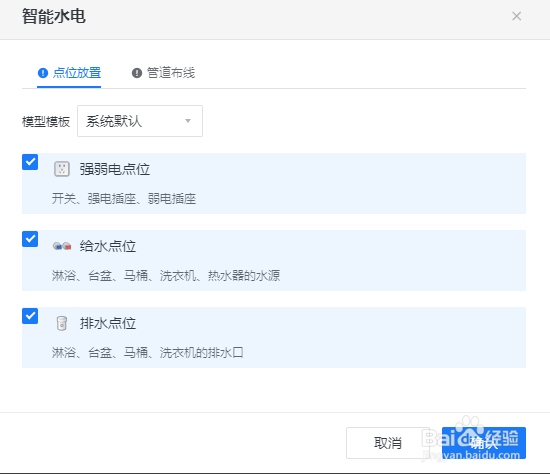Viewport: 550px width, 474px height.
Task: Click the water supply valve icon
Action: pyautogui.click(x=62, y=246)
